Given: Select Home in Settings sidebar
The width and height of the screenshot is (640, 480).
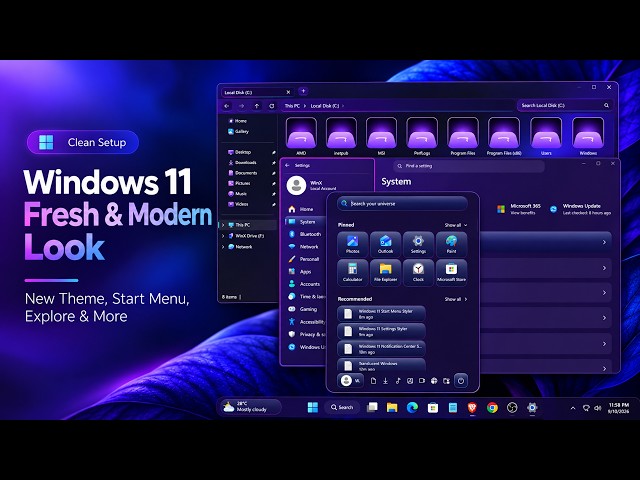Looking at the screenshot, I should (306, 209).
